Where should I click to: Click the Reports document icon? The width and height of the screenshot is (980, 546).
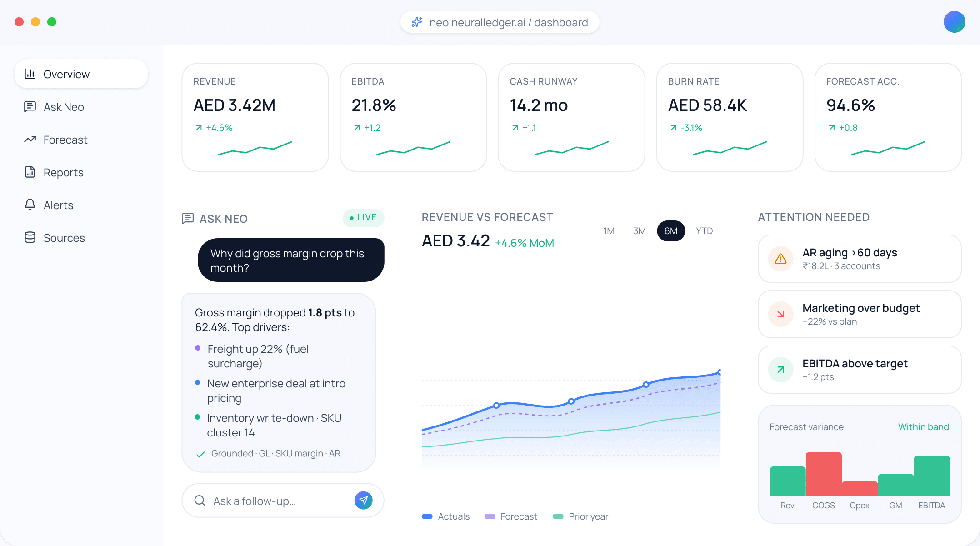click(x=30, y=172)
